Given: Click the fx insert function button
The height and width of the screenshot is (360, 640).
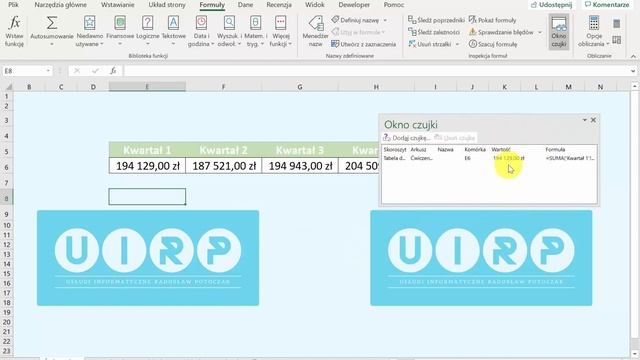Looking at the screenshot, I should (113, 71).
